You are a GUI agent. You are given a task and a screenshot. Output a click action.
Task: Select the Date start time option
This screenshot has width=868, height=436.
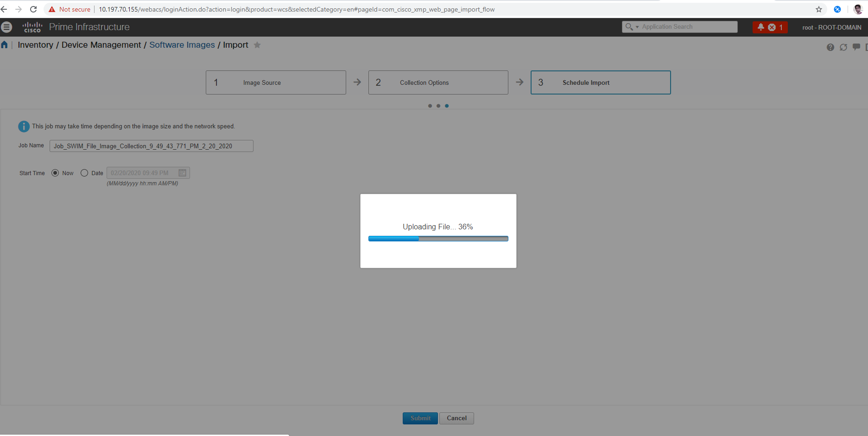pos(84,173)
